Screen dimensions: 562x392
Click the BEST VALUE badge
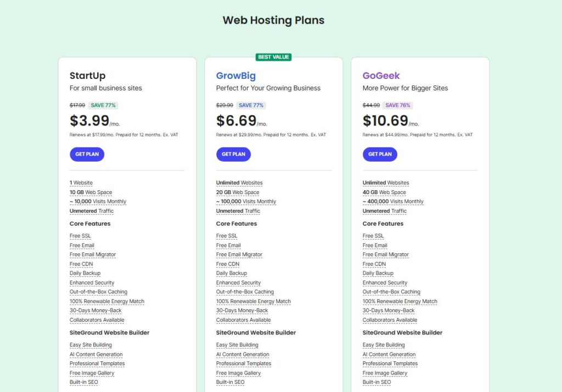tap(273, 57)
